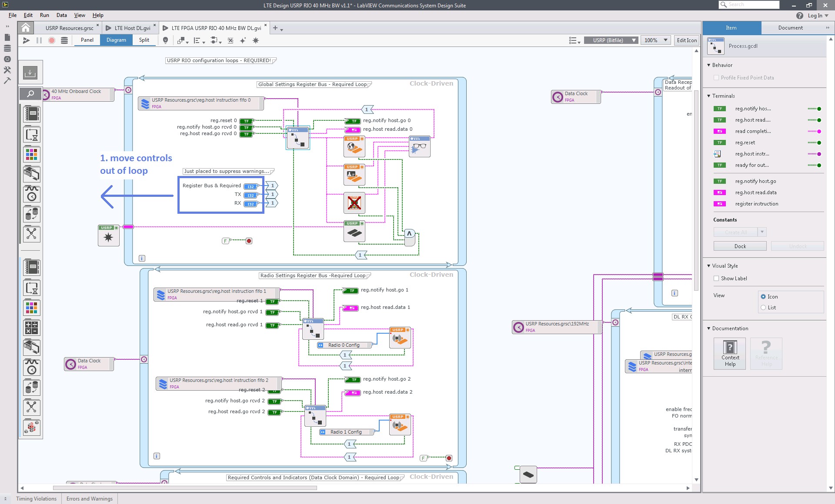Click the clean up diagram sparkle icon
This screenshot has width=835, height=504.
tap(243, 40)
